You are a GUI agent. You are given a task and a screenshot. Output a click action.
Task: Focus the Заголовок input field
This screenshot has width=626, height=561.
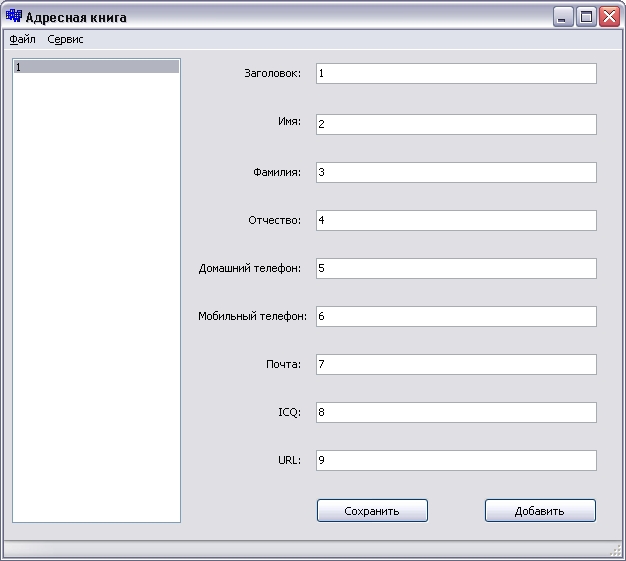coord(456,73)
